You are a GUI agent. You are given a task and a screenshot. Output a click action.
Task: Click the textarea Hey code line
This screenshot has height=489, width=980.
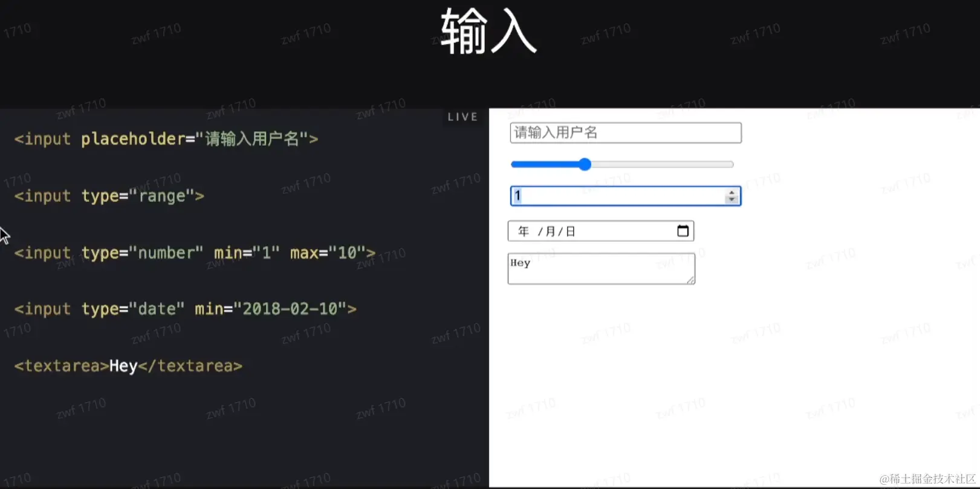pyautogui.click(x=128, y=366)
